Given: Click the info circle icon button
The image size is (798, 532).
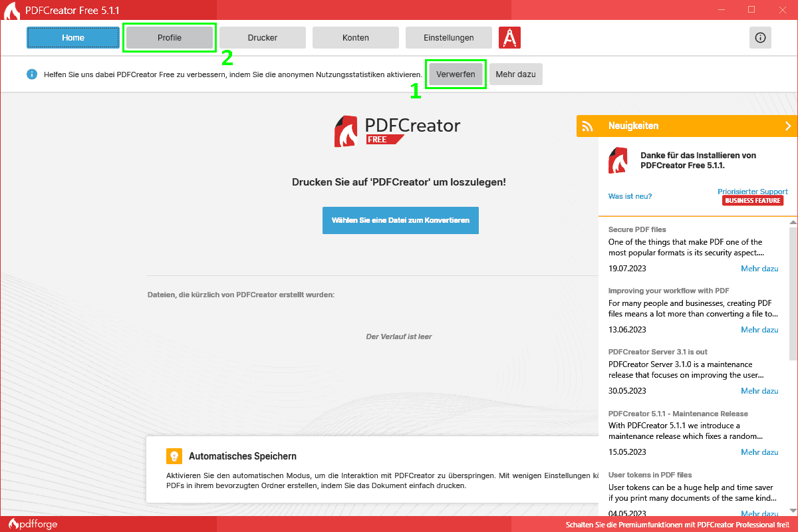Looking at the screenshot, I should 760,38.
